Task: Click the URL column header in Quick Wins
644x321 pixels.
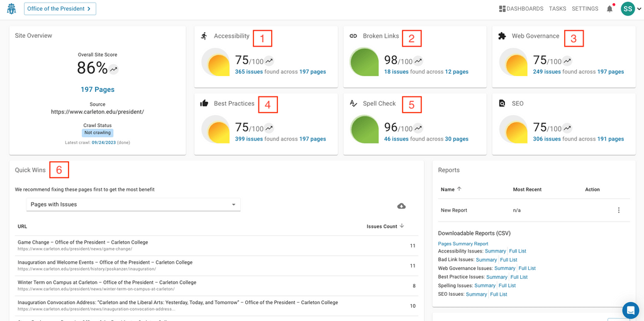Action: pyautogui.click(x=22, y=227)
